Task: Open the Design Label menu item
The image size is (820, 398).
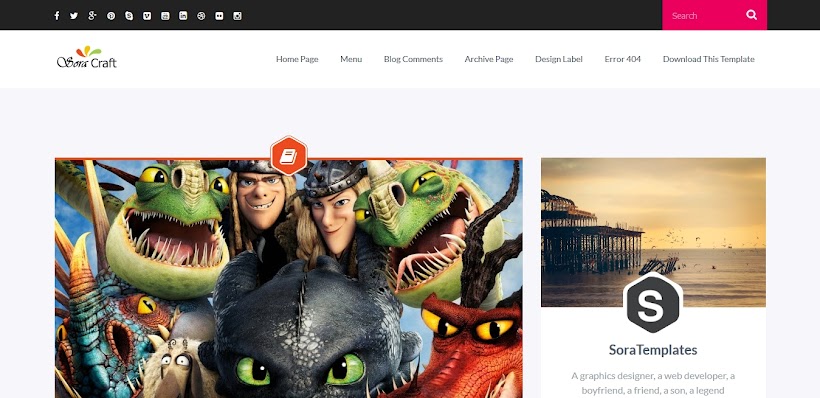Action: [559, 59]
